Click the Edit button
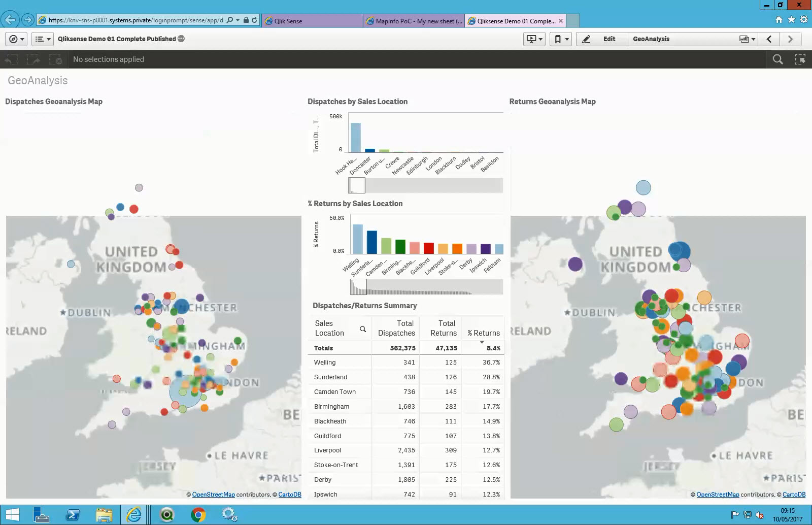The height and width of the screenshot is (525, 812). tap(602, 39)
